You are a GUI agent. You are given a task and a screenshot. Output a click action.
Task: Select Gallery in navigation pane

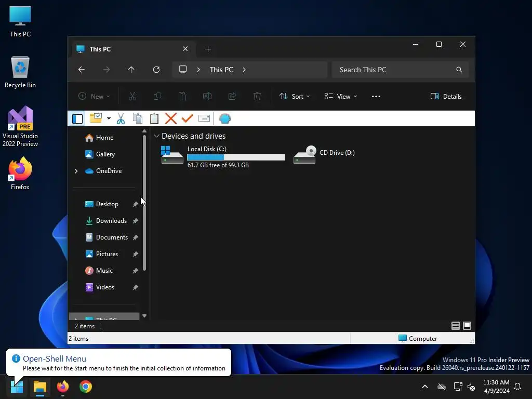click(x=105, y=154)
